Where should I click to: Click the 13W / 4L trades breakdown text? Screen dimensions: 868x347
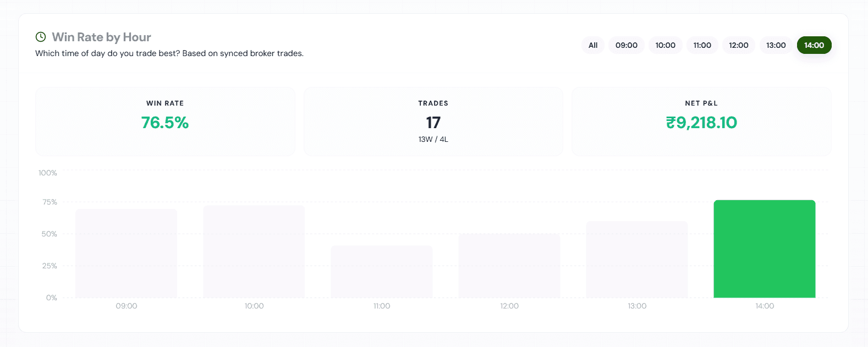click(433, 140)
